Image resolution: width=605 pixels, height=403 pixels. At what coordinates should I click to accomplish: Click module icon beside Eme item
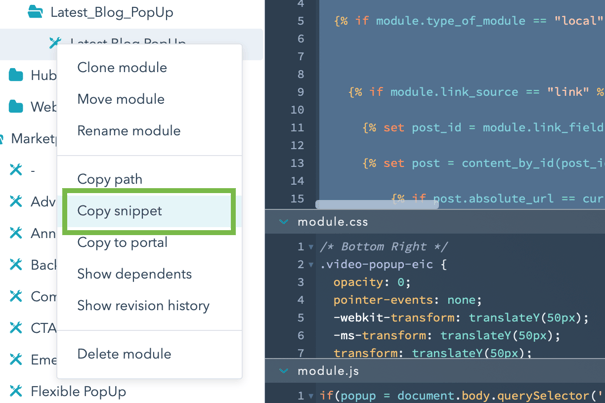coord(16,359)
